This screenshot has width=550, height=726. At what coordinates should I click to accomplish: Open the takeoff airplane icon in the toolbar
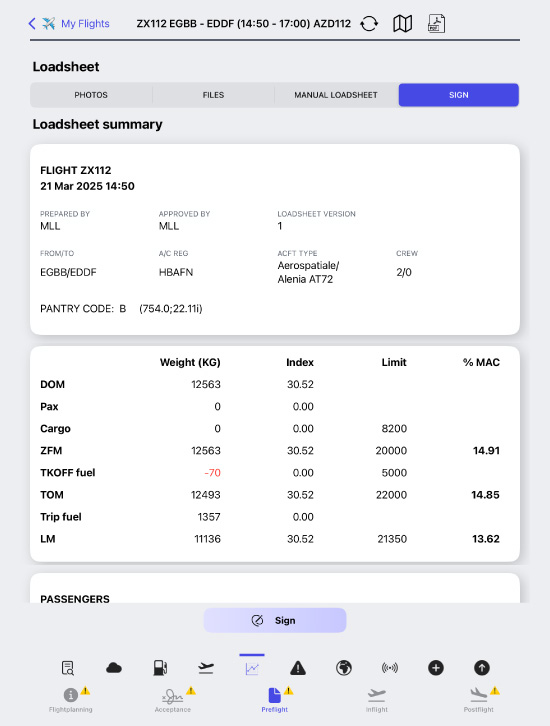point(206,668)
